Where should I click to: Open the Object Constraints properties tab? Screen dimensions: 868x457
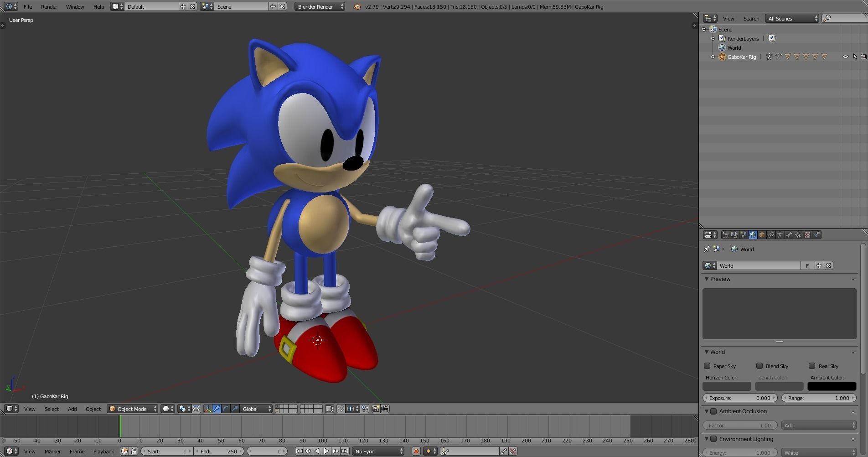point(771,235)
